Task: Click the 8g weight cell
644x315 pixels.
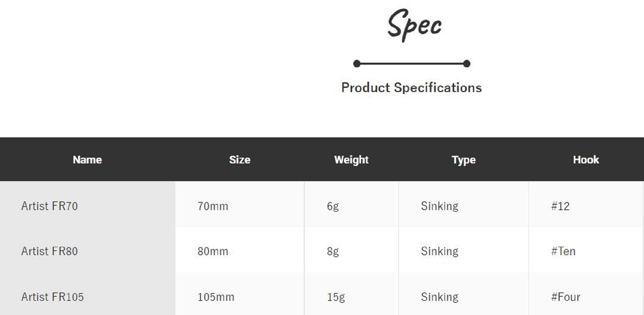Action: pos(333,251)
